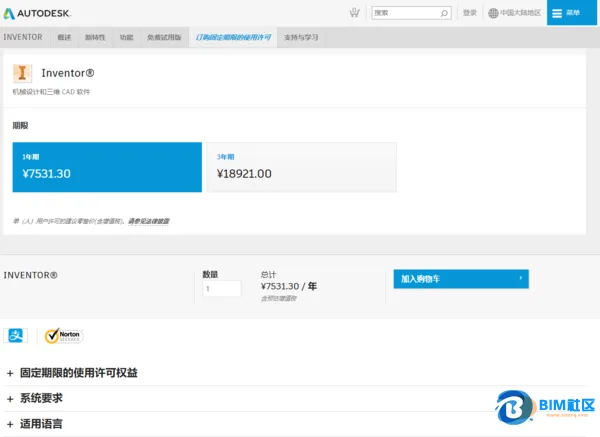Click the ¥7531.30 / 年 total text
Screen dimensions: 600x437
[289, 286]
